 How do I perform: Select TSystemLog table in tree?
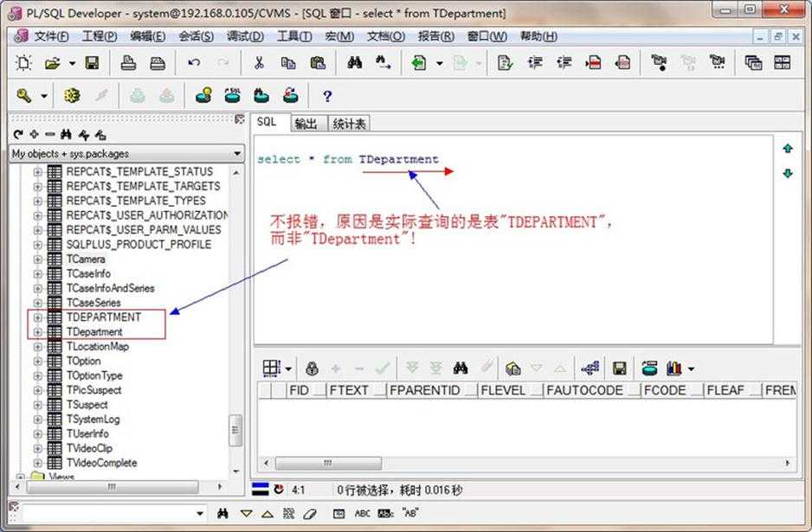click(93, 420)
